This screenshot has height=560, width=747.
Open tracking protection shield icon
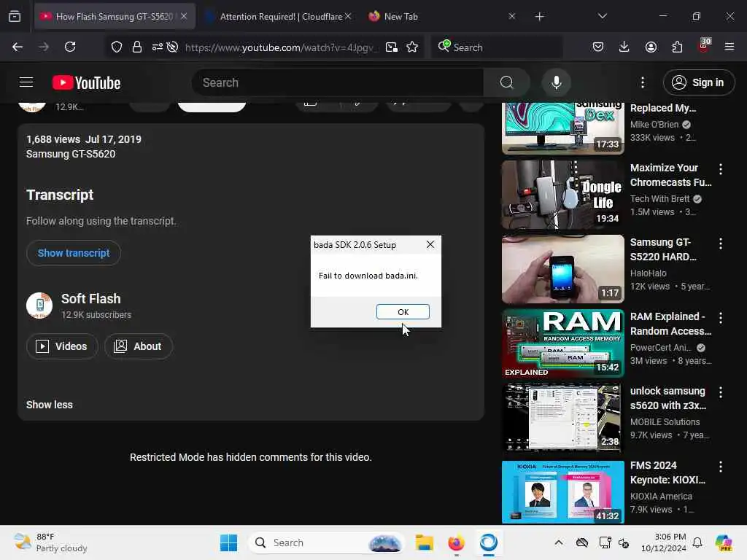(x=117, y=47)
